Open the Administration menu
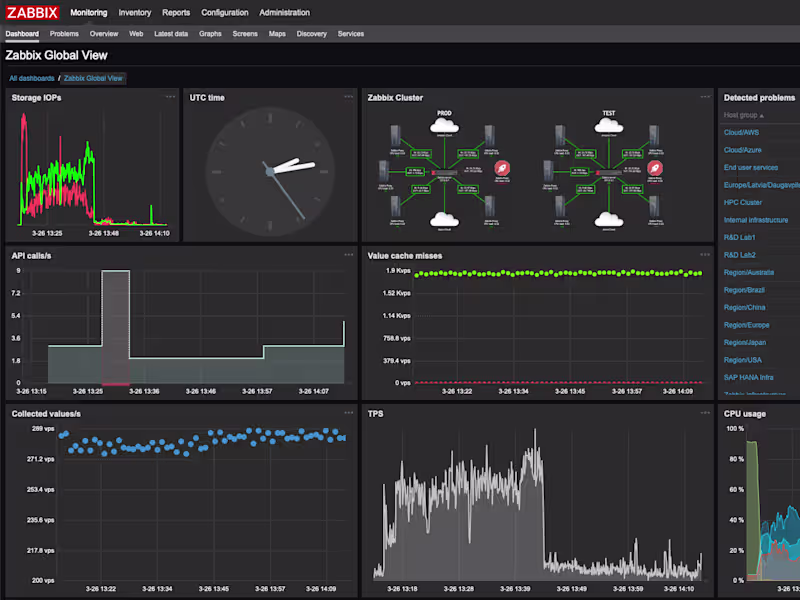The image size is (800, 600). [x=284, y=13]
